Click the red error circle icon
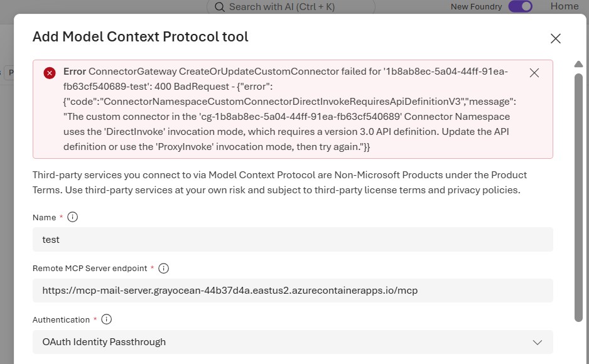Viewport: 589px width, 364px height. coord(50,73)
